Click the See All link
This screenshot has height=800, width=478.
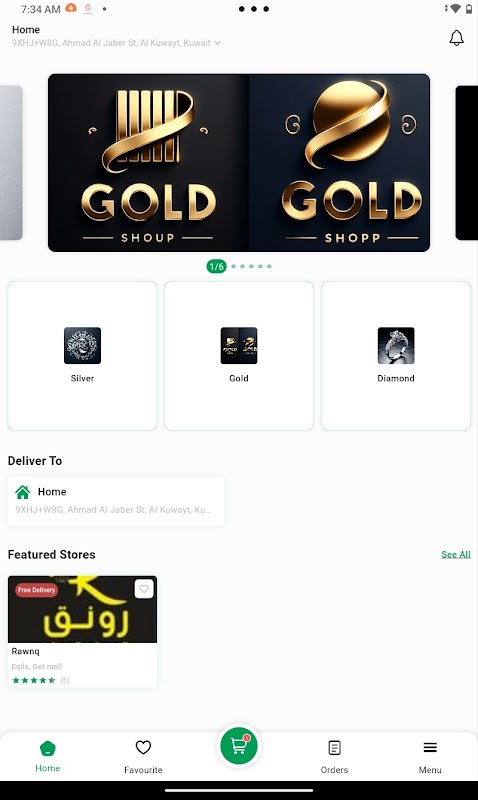point(456,555)
